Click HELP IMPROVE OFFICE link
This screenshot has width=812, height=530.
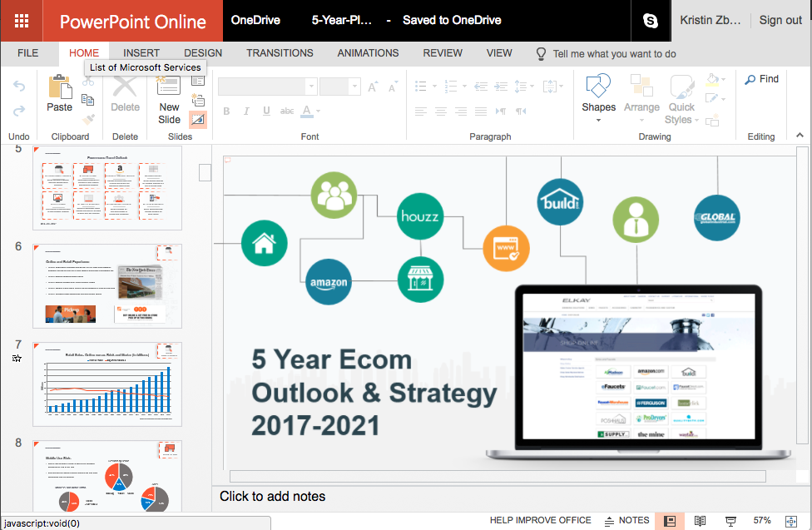541,520
